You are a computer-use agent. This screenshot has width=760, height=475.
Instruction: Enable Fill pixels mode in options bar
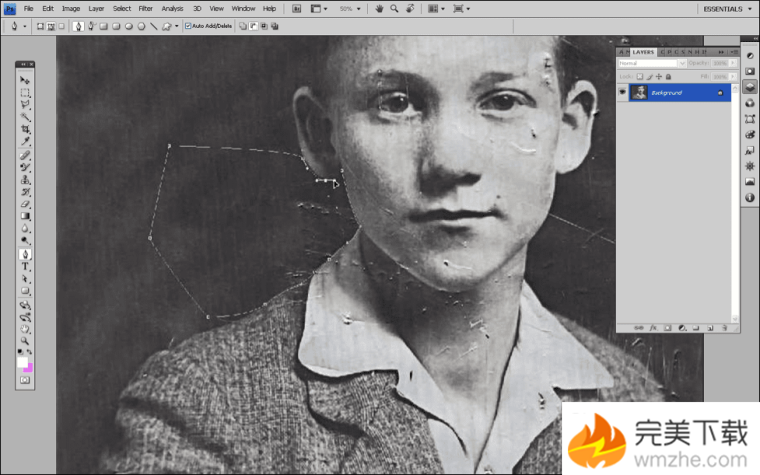(62, 26)
